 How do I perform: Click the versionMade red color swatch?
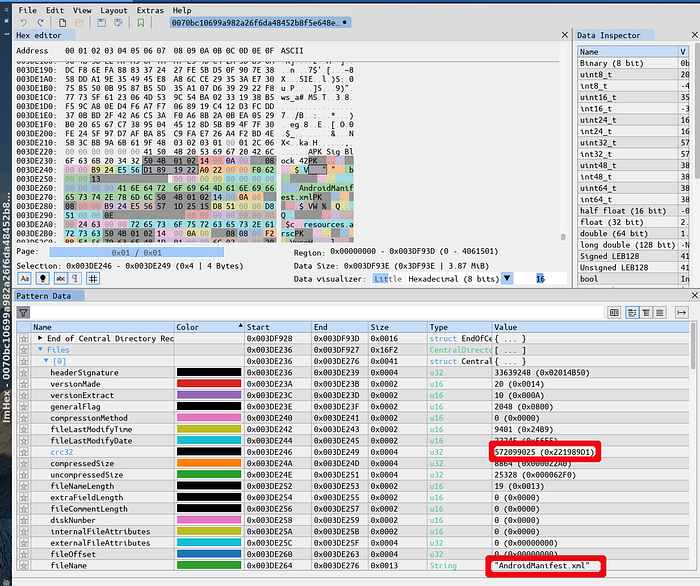(209, 384)
